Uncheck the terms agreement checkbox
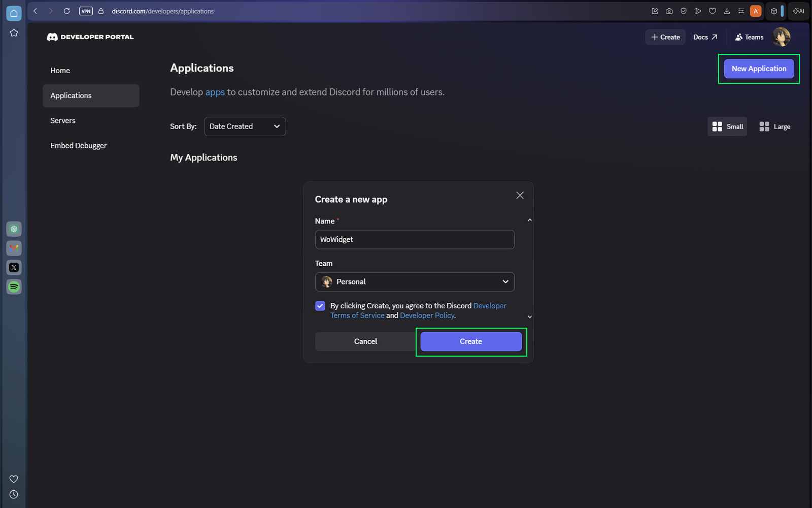The height and width of the screenshot is (508, 812). (320, 306)
